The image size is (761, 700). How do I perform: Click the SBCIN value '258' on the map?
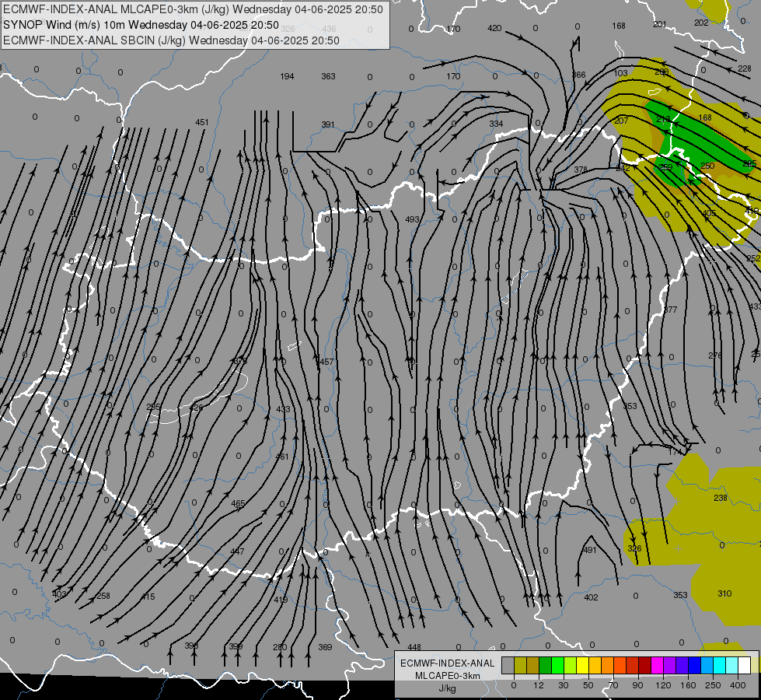coord(103,596)
